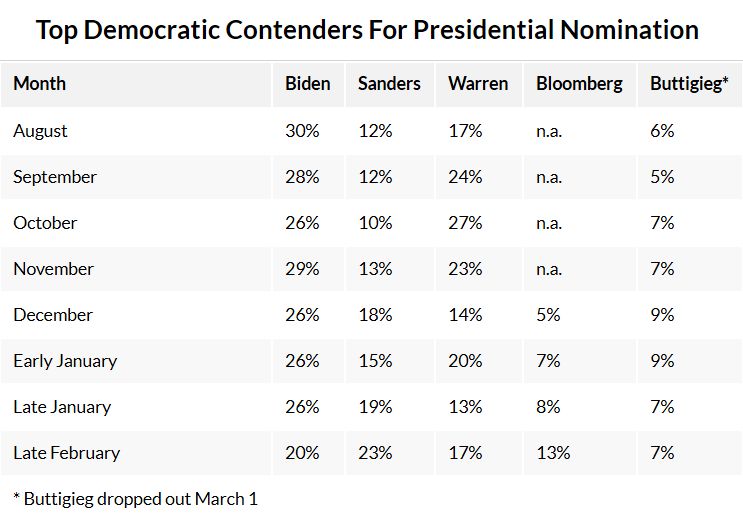Select the Late February row label
The image size is (743, 514).
66,453
